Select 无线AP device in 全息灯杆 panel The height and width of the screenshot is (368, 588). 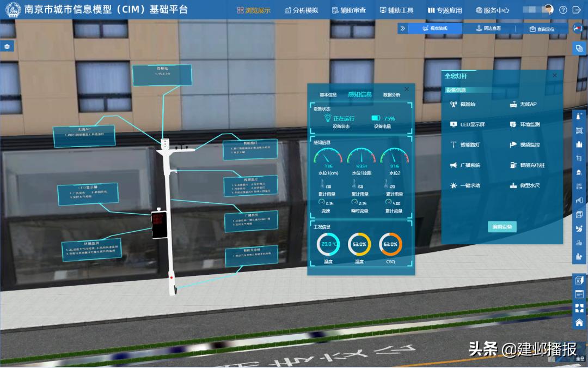pyautogui.click(x=523, y=104)
